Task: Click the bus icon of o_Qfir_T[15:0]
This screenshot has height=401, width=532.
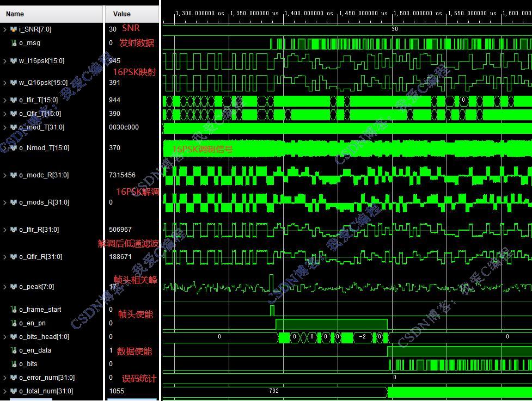Action: pyautogui.click(x=14, y=114)
